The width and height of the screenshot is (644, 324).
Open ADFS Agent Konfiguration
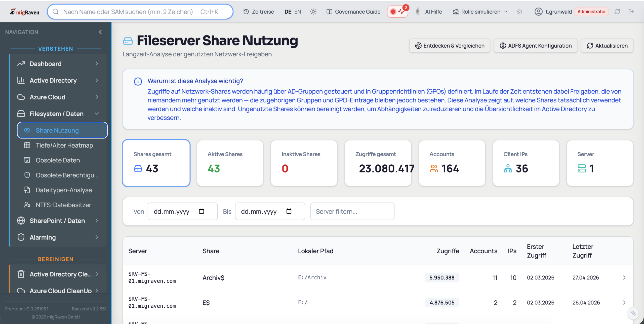coord(535,46)
